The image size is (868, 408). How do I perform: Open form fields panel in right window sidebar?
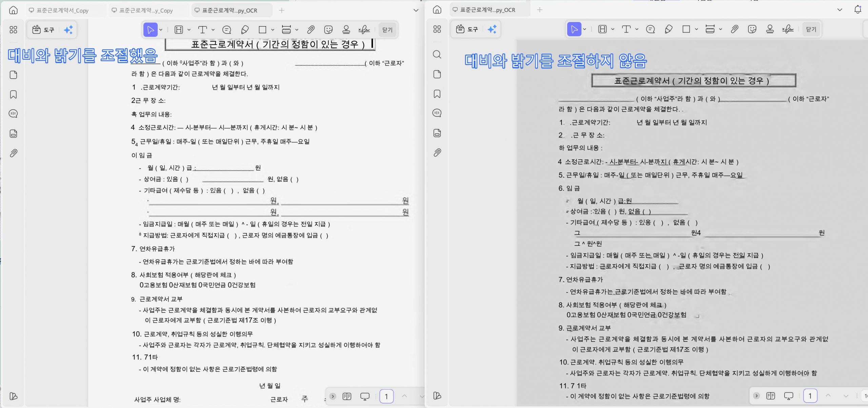click(x=437, y=133)
